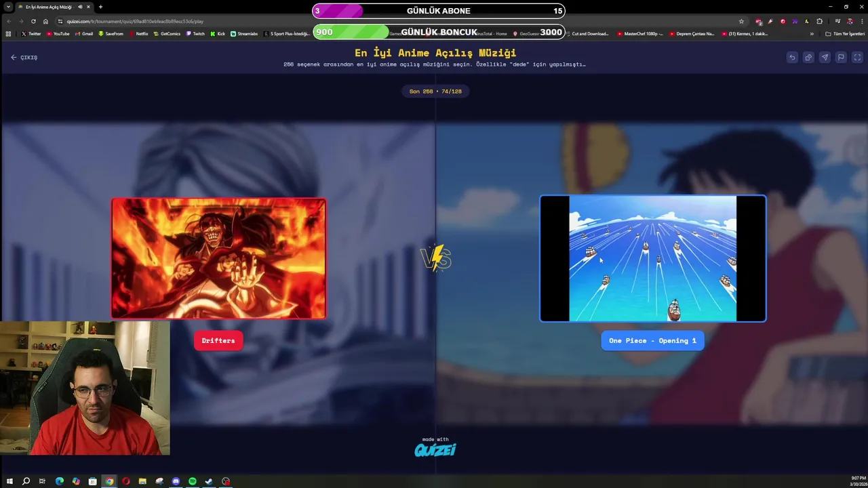Screen dimensions: 868x488
Task: Open Opera browser from taskbar
Action: 125,481
